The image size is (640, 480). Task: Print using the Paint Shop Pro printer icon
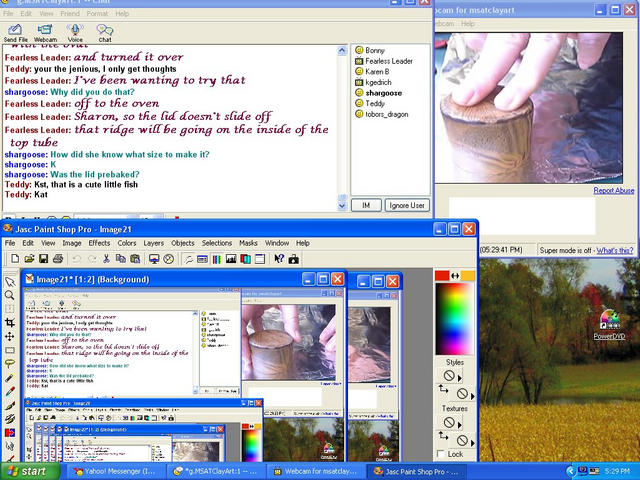[58, 259]
